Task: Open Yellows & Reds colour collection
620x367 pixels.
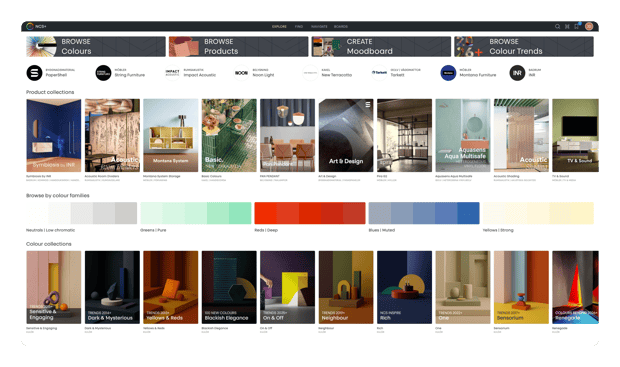Action: [171, 287]
